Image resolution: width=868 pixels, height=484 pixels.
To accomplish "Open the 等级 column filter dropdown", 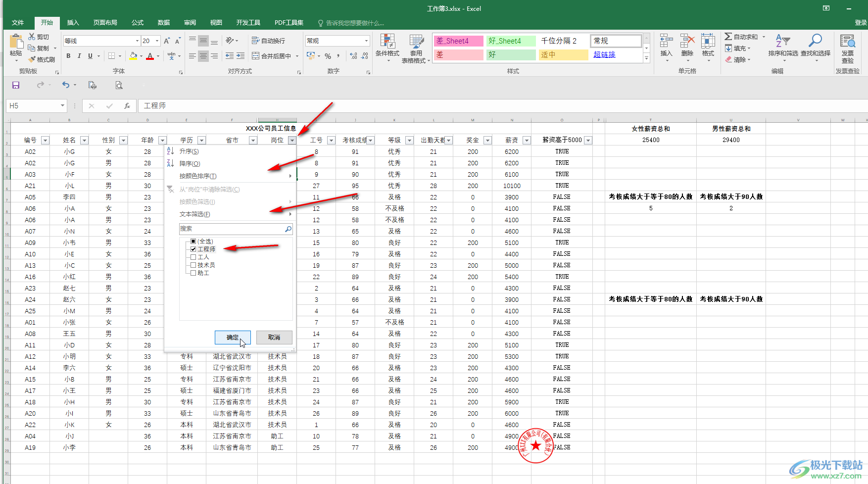I will tap(409, 141).
